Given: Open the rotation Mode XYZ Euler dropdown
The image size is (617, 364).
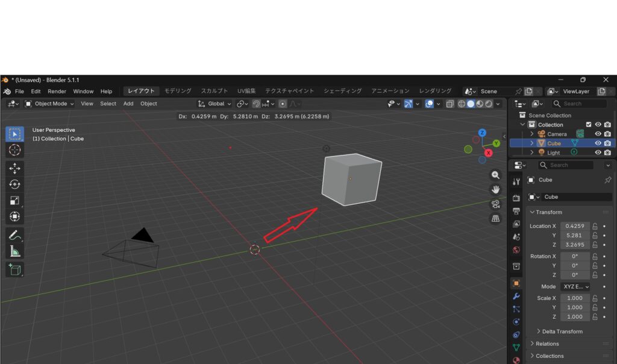Looking at the screenshot, I should coord(575,287).
